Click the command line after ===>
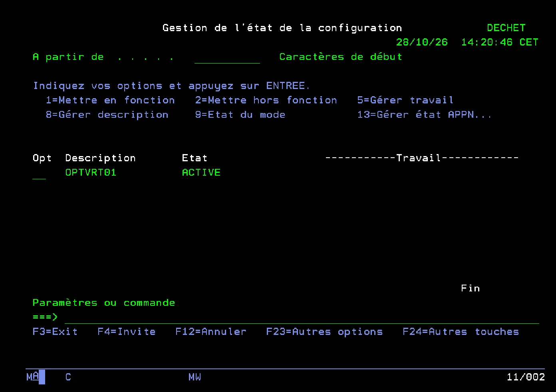556x392 pixels. click(302, 317)
